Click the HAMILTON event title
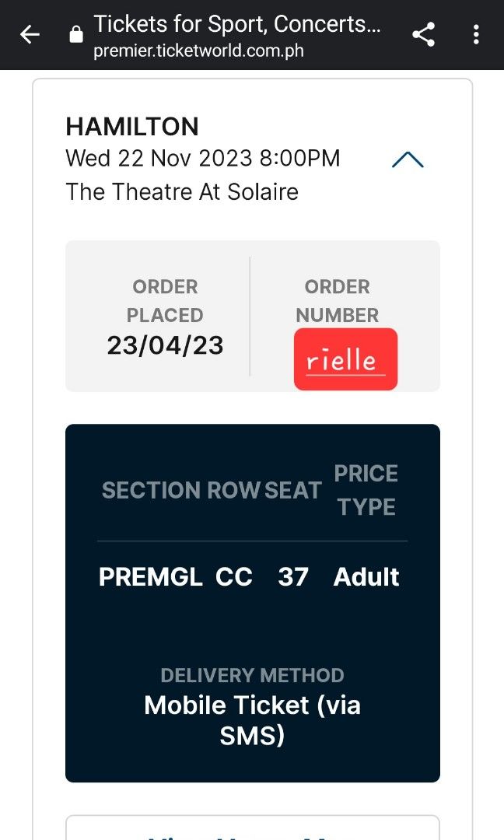 (132, 126)
